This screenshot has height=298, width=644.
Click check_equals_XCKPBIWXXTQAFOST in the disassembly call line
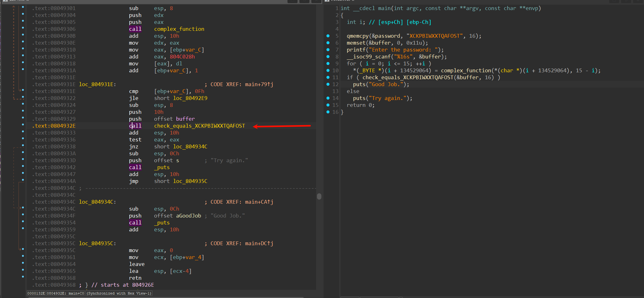(x=200, y=126)
